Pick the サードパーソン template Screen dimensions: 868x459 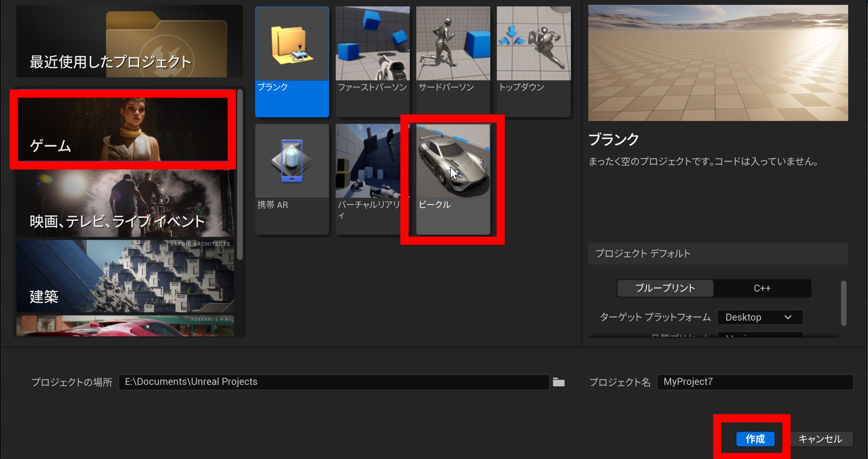[x=453, y=62]
